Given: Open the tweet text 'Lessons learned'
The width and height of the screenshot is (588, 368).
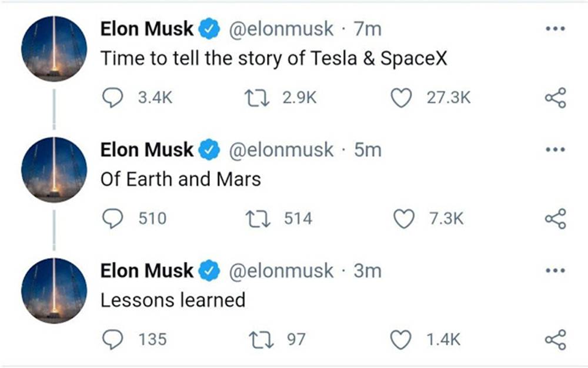Looking at the screenshot, I should 173,300.
